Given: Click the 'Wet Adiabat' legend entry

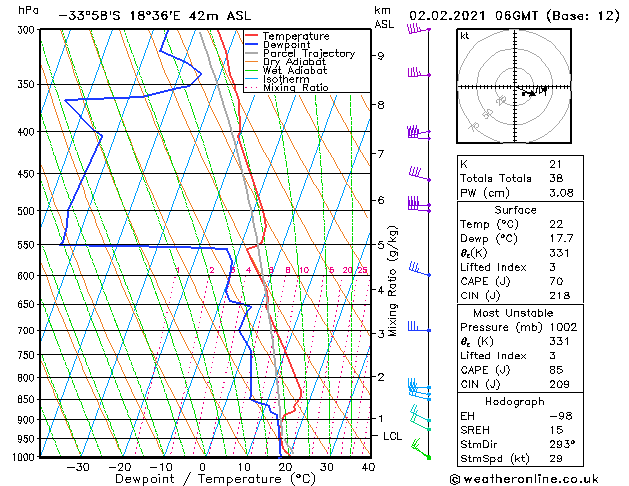Looking at the screenshot, I should pyautogui.click(x=295, y=71).
